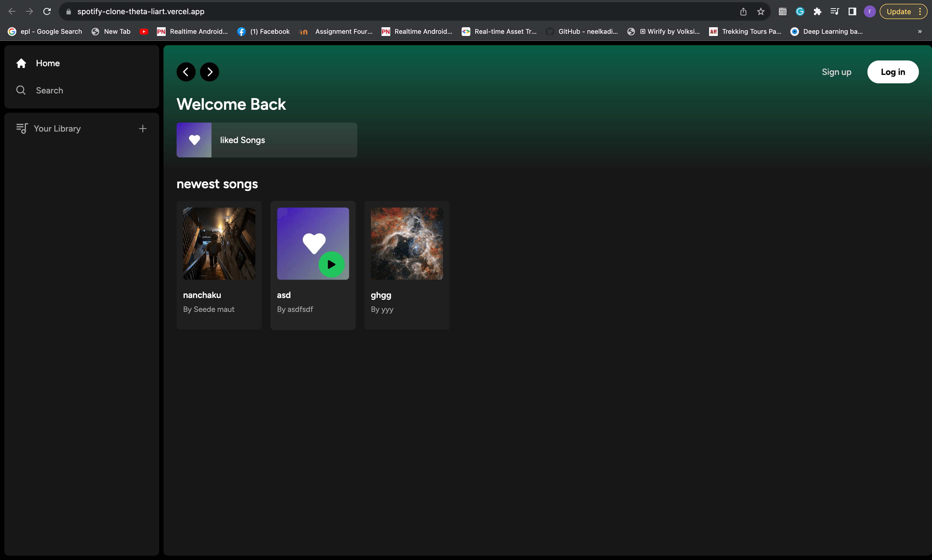The height and width of the screenshot is (560, 932).
Task: Open the Wirify by Volksi... bookmark
Action: pyautogui.click(x=663, y=32)
